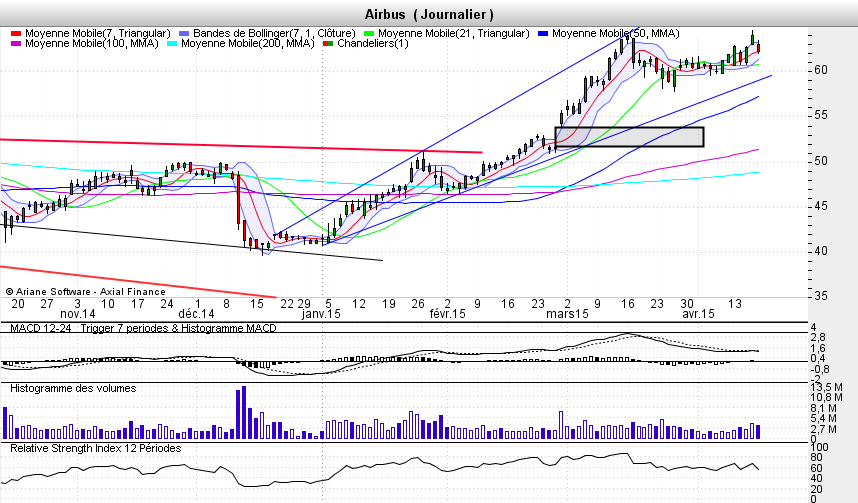Viewport: 858px width, 503px height.
Task: Click the '30' date label near avr.15
Action: pyautogui.click(x=687, y=304)
